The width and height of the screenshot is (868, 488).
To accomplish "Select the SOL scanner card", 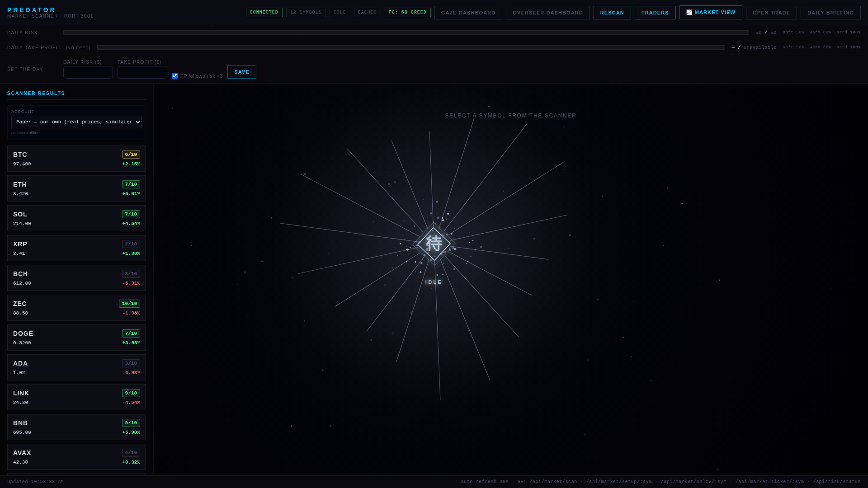I will tap(76, 218).
